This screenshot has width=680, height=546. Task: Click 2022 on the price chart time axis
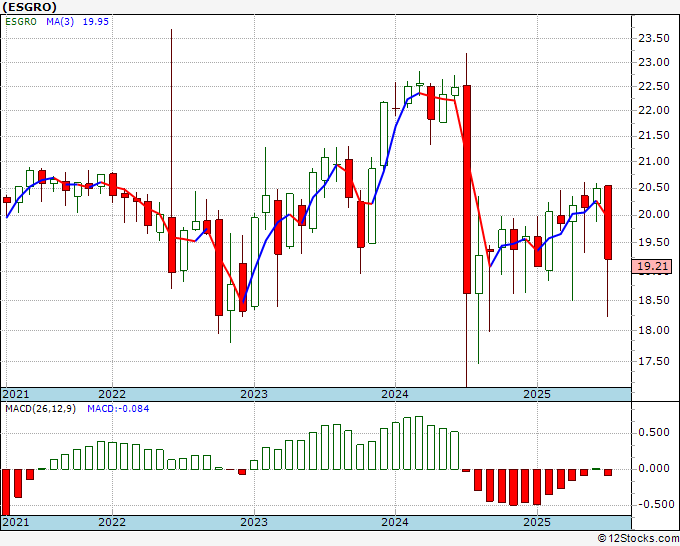click(x=112, y=394)
